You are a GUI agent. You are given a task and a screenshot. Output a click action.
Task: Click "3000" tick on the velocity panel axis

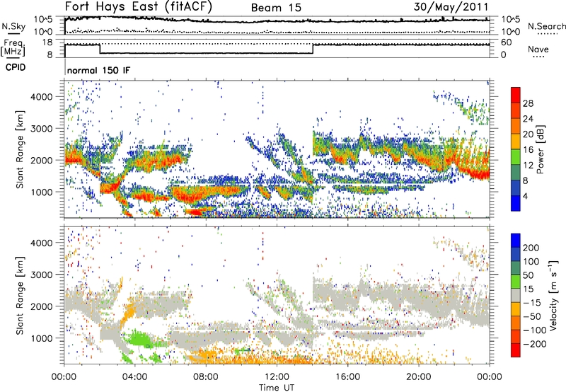pyautogui.click(x=41, y=275)
